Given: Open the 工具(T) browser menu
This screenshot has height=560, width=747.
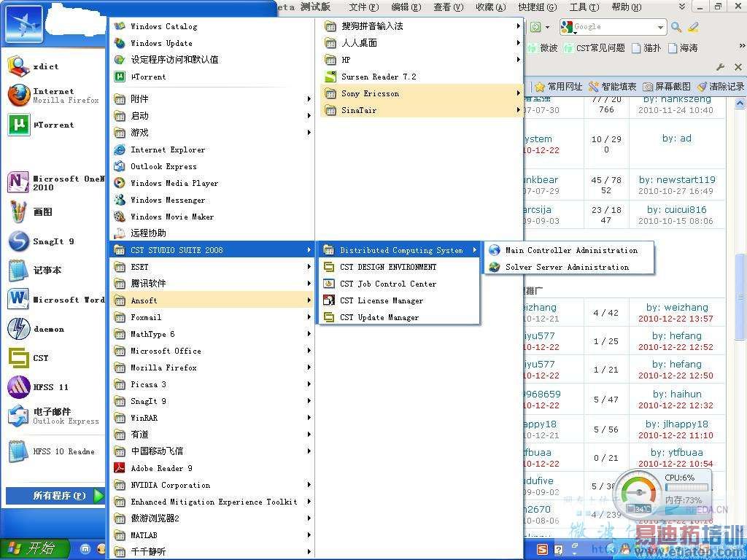Looking at the screenshot, I should tap(584, 7).
